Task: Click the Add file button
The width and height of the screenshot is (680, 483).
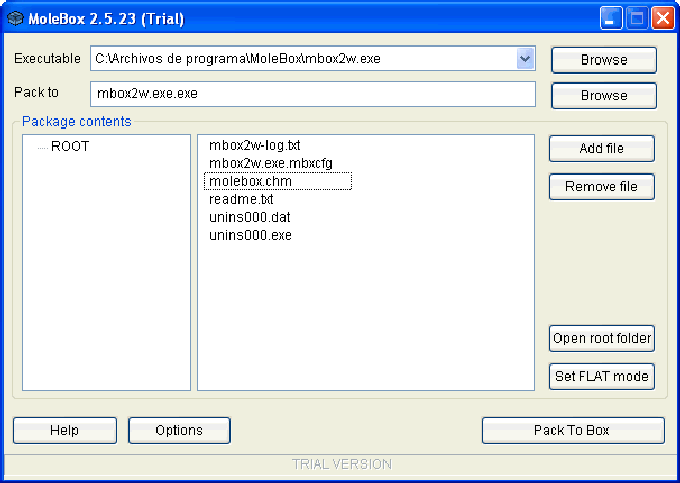Action: pos(602,148)
